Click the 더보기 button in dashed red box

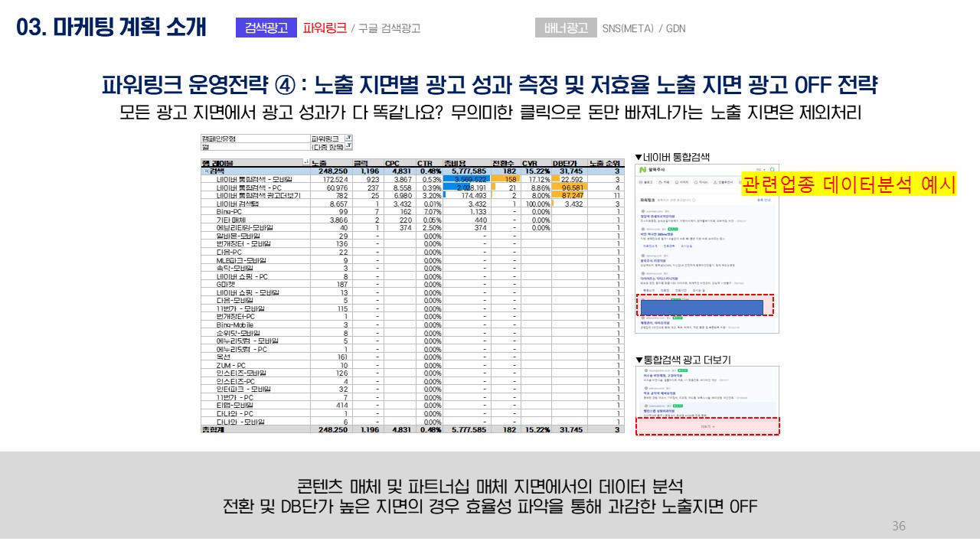707,426
